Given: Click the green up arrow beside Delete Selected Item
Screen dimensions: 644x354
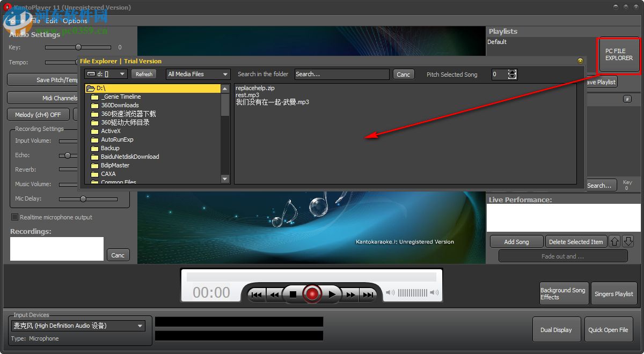Looking at the screenshot, I should point(616,241).
